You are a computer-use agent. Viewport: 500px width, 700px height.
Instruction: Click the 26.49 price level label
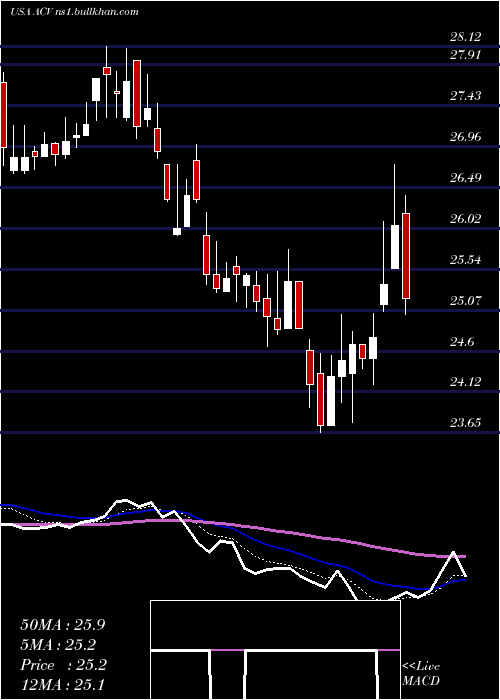(465, 178)
